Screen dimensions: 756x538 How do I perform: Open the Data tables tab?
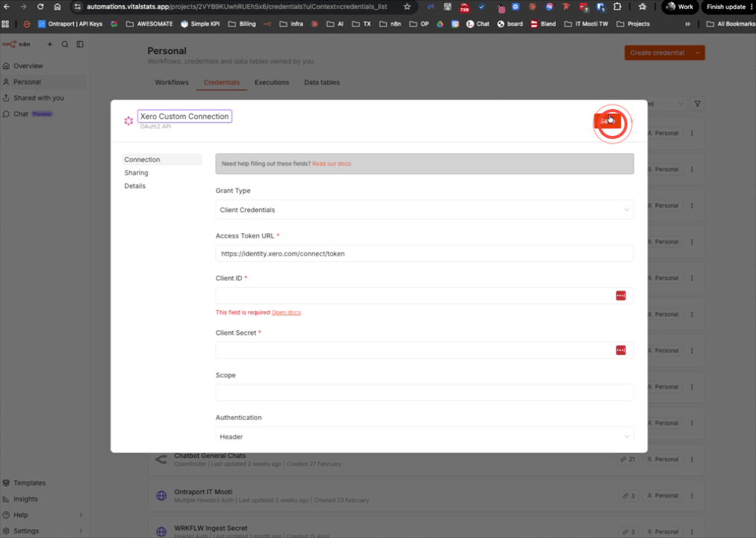321,82
